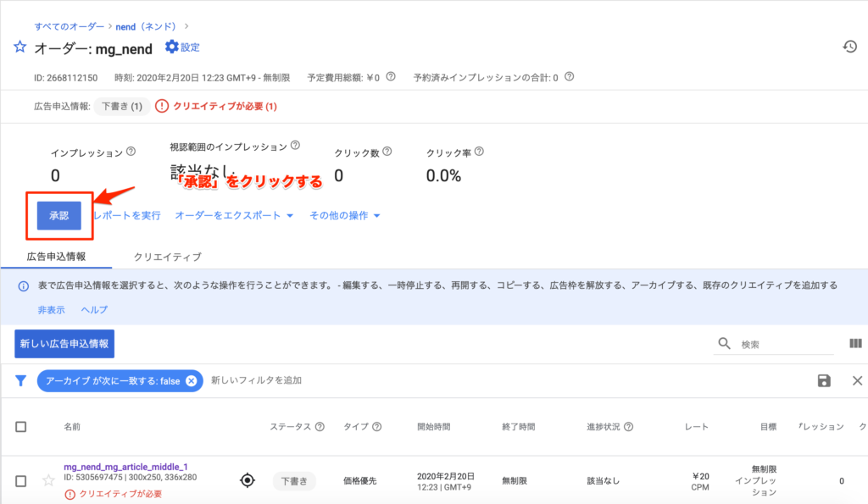
Task: Open mg_nend_mg_article_middle_1 line item
Action: tap(125, 467)
